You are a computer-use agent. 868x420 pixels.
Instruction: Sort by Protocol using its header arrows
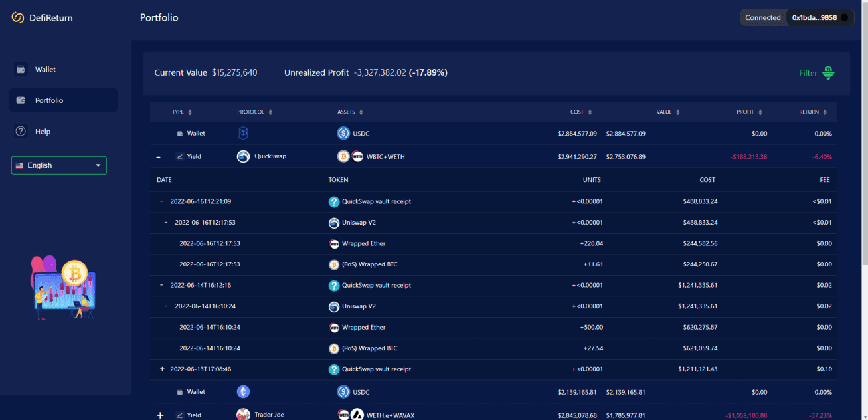click(270, 112)
